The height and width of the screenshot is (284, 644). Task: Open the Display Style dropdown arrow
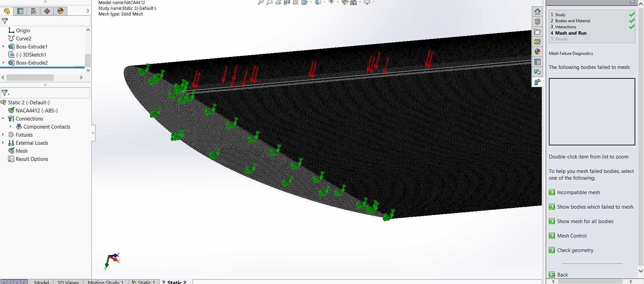coord(324,2)
